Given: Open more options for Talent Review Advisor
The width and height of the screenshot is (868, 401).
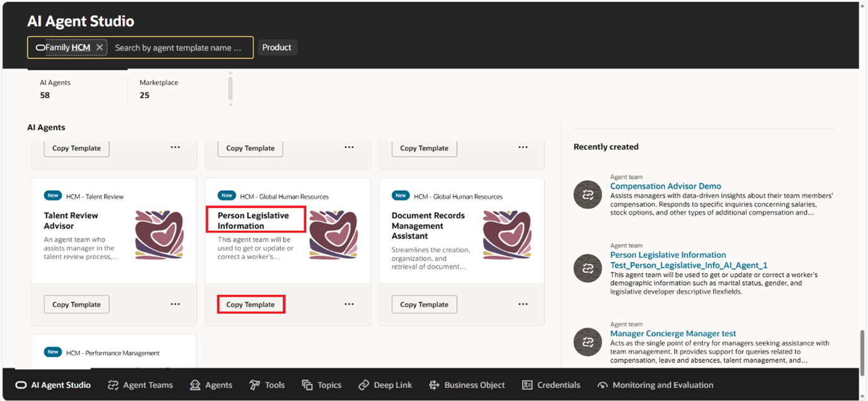Looking at the screenshot, I should [x=175, y=304].
